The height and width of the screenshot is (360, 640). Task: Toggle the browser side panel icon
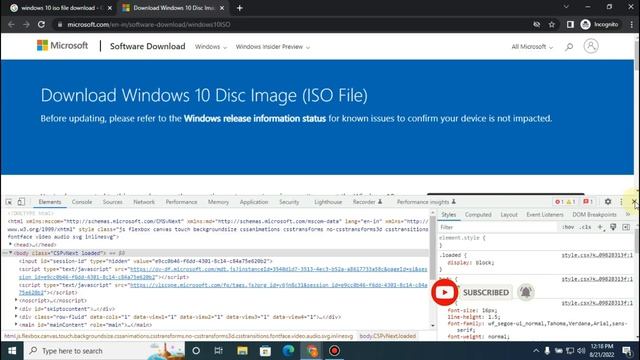570,24
